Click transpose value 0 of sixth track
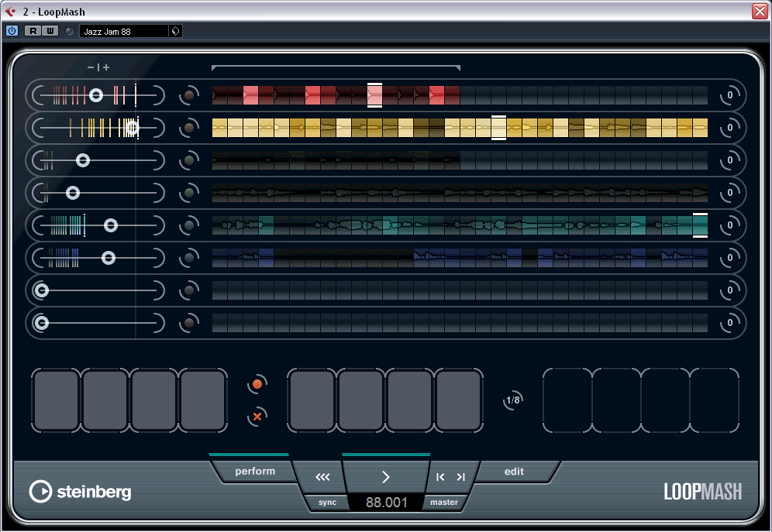This screenshot has width=772, height=532. pyautogui.click(x=729, y=257)
